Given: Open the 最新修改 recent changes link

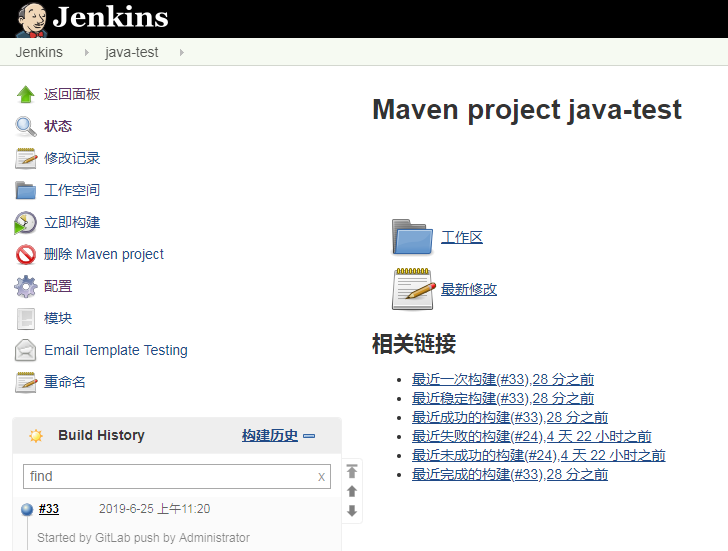Looking at the screenshot, I should [x=468, y=289].
